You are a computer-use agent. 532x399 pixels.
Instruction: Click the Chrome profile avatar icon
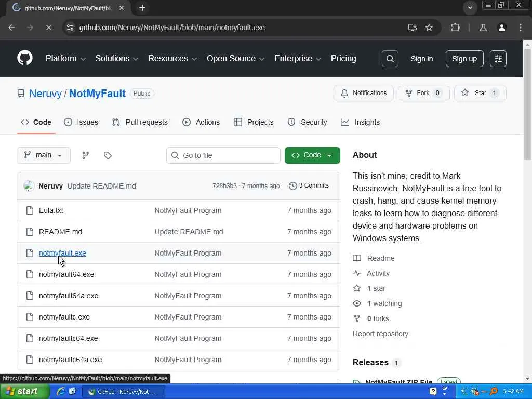(x=502, y=28)
